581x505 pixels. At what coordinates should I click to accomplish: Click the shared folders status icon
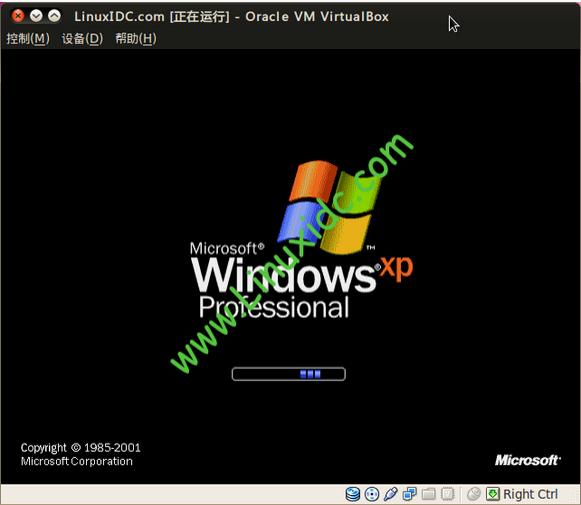[x=428, y=494]
